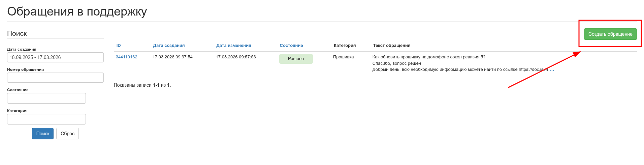Screen dimensions: 644x165
Task: Sort table by Дата изменения column header
Action: pos(233,46)
